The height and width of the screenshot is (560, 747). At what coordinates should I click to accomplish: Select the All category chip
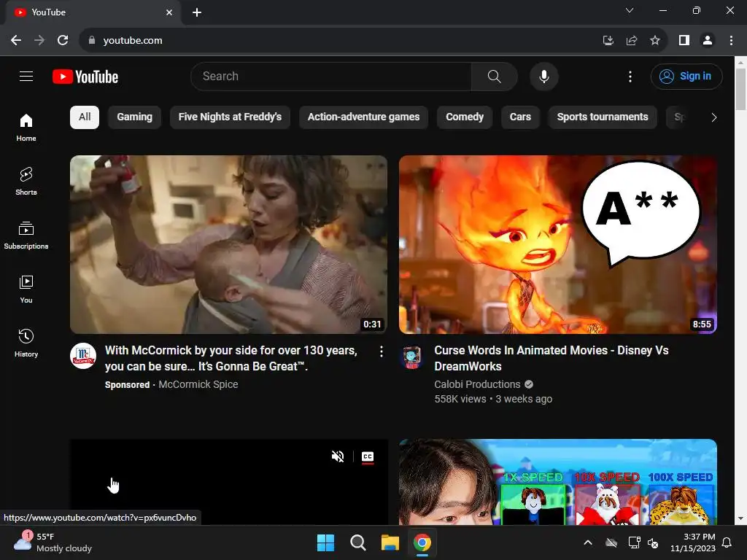pyautogui.click(x=85, y=117)
